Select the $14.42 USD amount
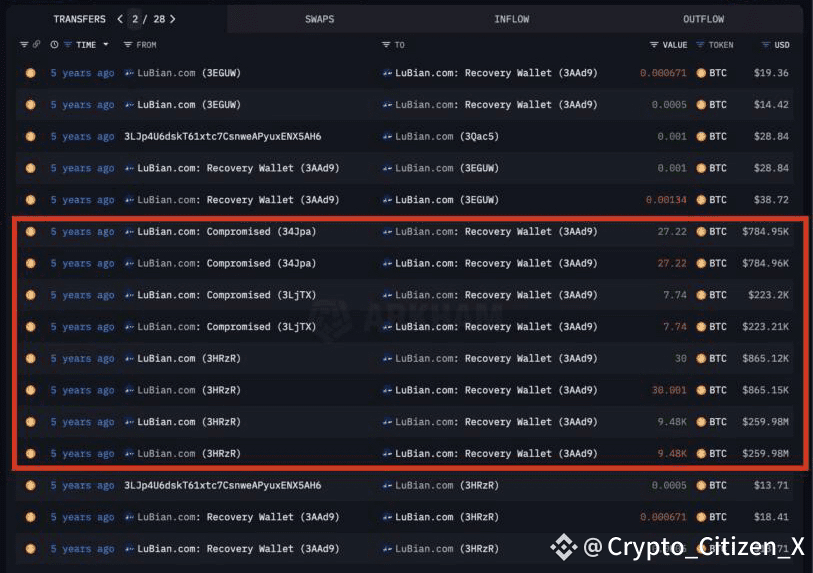 tap(771, 104)
